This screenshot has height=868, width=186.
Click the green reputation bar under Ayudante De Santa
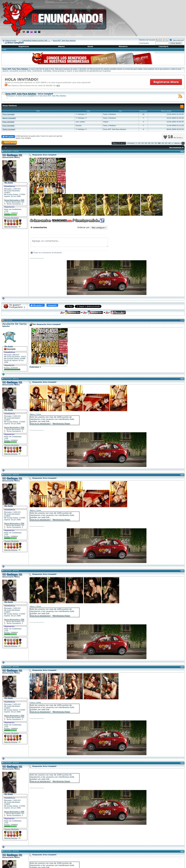pos(12,369)
